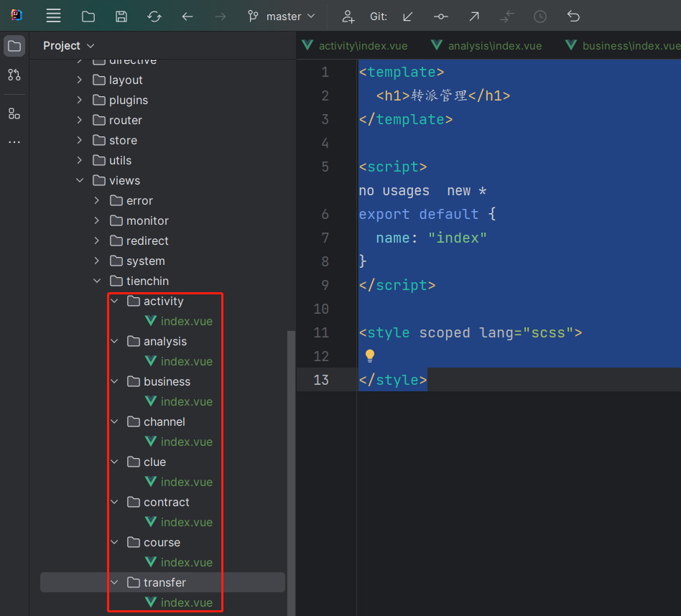Switch to activity\index.vue tab

356,45
